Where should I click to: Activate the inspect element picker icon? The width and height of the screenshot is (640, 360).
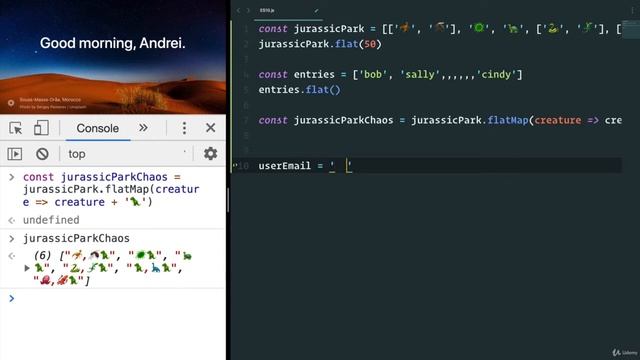[x=16, y=128]
